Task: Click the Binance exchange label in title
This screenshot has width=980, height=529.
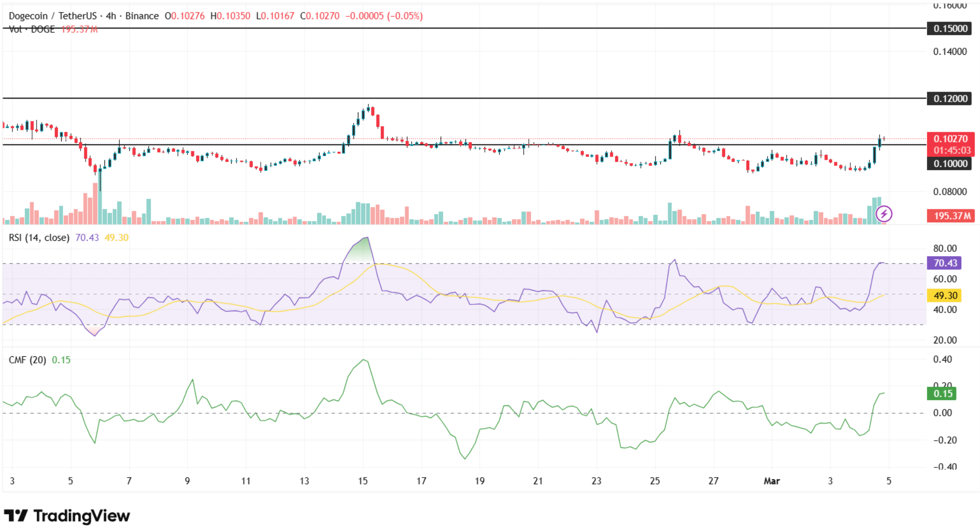Action: (x=142, y=16)
